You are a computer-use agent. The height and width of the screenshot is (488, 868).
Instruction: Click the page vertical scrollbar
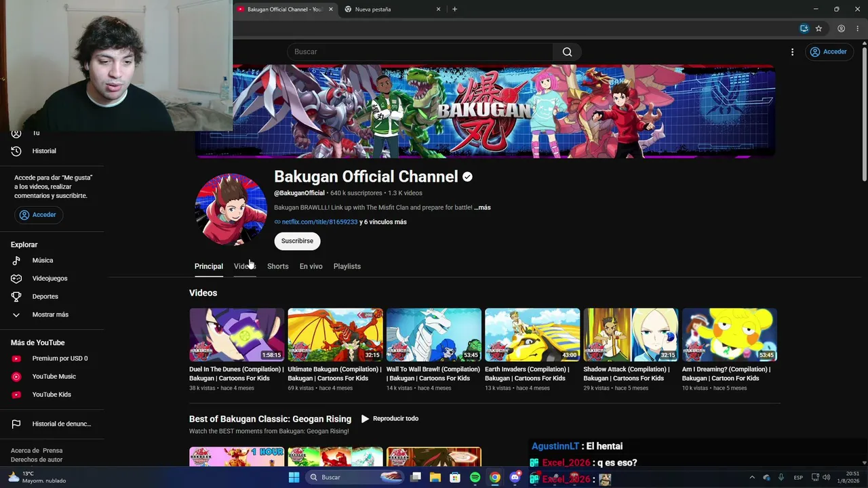point(864,113)
